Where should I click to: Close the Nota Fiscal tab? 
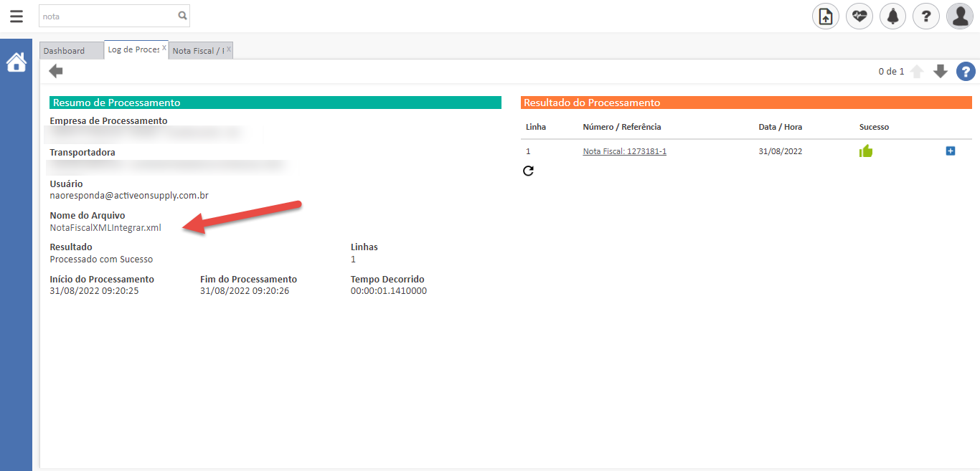click(229, 49)
